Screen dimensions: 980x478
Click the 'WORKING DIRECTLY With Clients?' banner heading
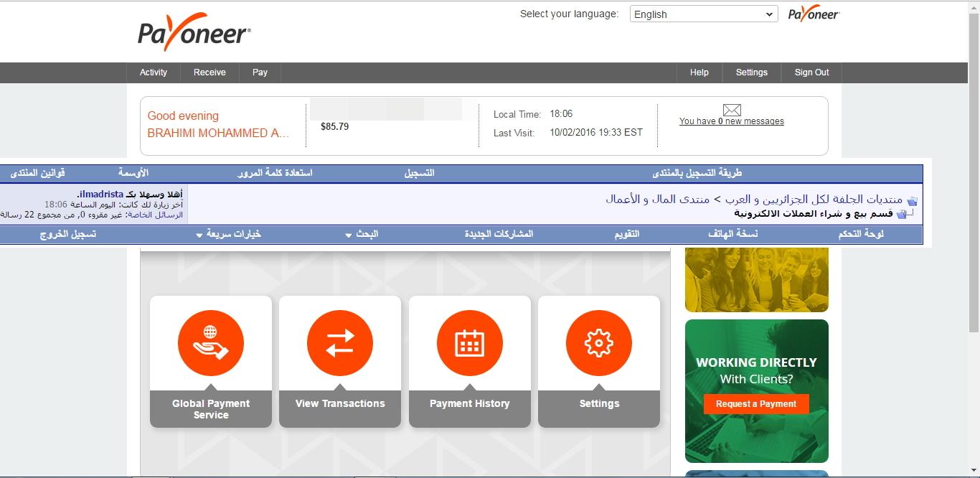(756, 370)
